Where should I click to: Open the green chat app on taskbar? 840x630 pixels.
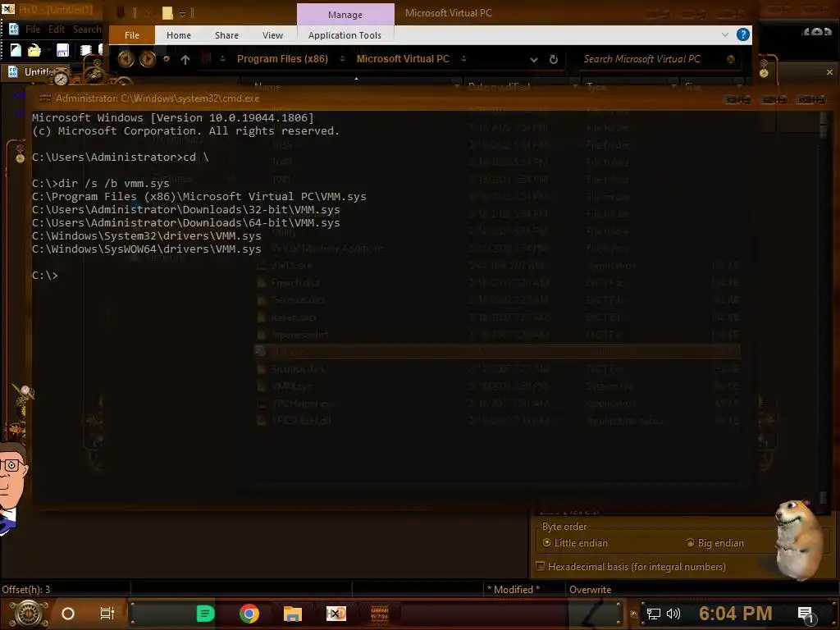[x=205, y=614]
